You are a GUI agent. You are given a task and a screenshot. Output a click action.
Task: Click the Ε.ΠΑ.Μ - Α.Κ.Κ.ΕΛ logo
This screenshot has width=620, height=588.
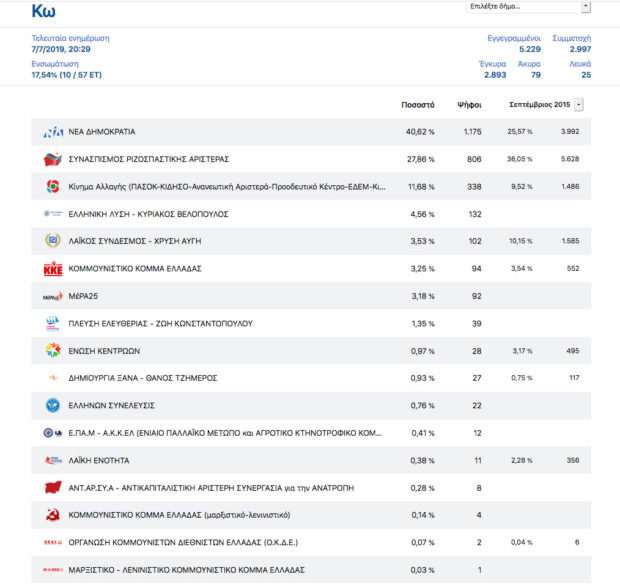(53, 433)
